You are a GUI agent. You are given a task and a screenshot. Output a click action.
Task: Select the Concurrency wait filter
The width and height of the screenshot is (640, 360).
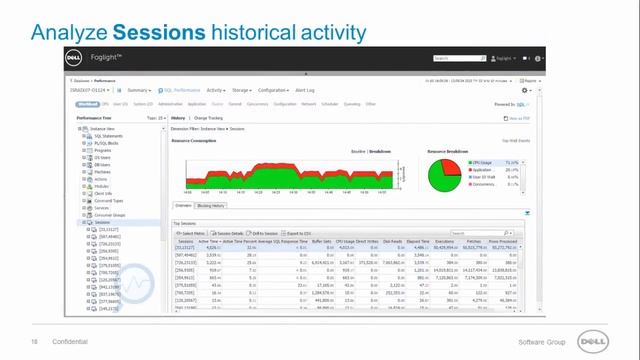click(257, 104)
